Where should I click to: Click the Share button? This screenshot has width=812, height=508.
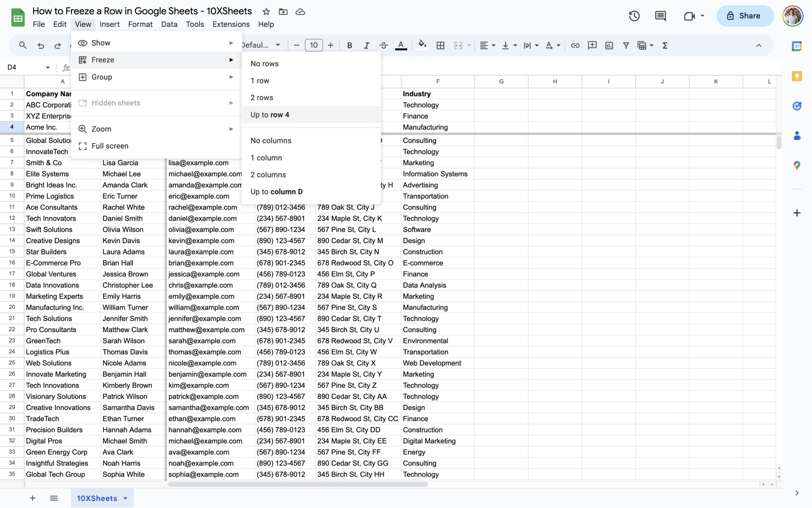click(x=744, y=16)
